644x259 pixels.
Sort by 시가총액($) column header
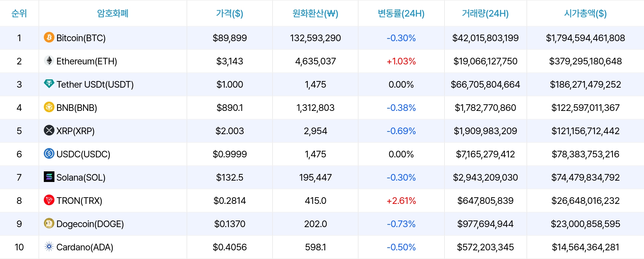585,13
